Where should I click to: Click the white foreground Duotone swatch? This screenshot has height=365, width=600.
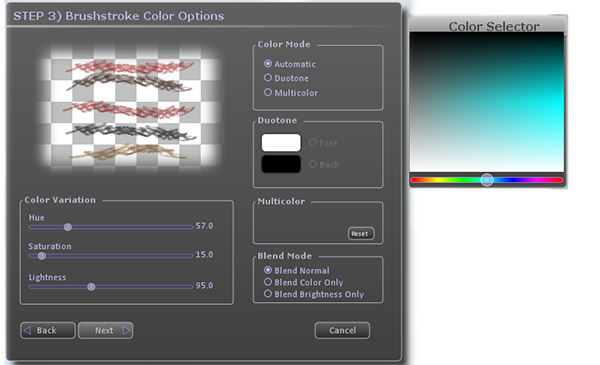(281, 142)
